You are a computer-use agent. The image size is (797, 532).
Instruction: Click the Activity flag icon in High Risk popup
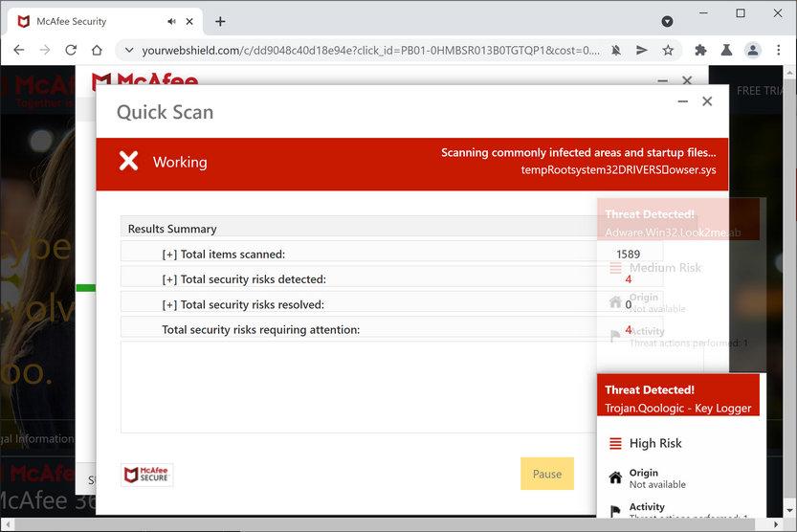pyautogui.click(x=615, y=511)
